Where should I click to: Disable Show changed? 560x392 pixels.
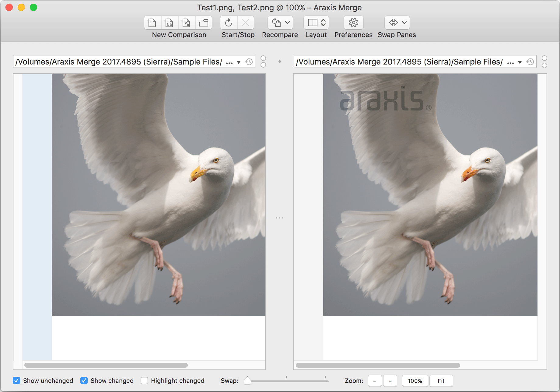(84, 380)
